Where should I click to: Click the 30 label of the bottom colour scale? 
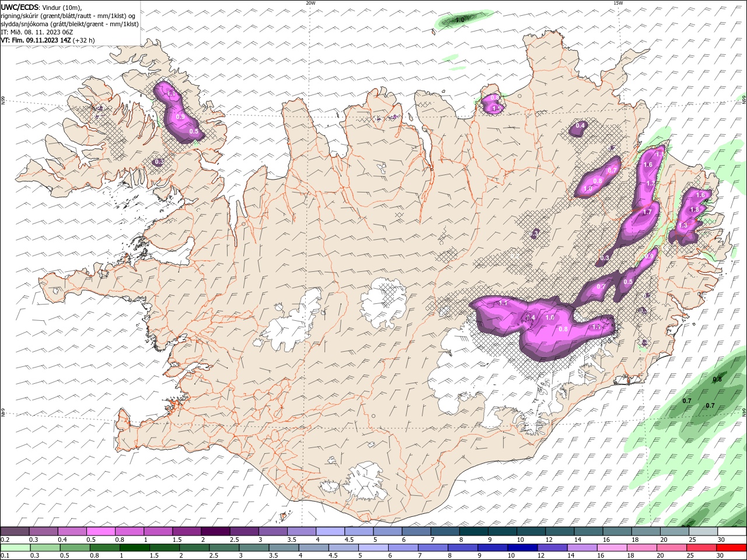(719, 556)
